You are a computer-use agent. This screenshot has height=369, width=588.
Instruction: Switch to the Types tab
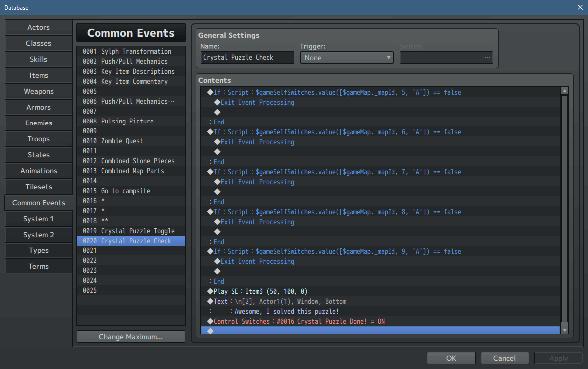click(x=39, y=251)
